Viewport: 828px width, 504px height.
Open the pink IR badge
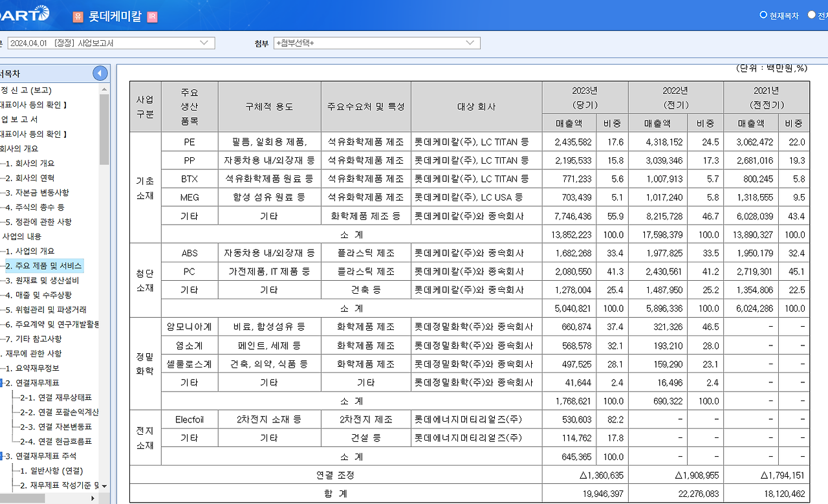[x=152, y=17]
